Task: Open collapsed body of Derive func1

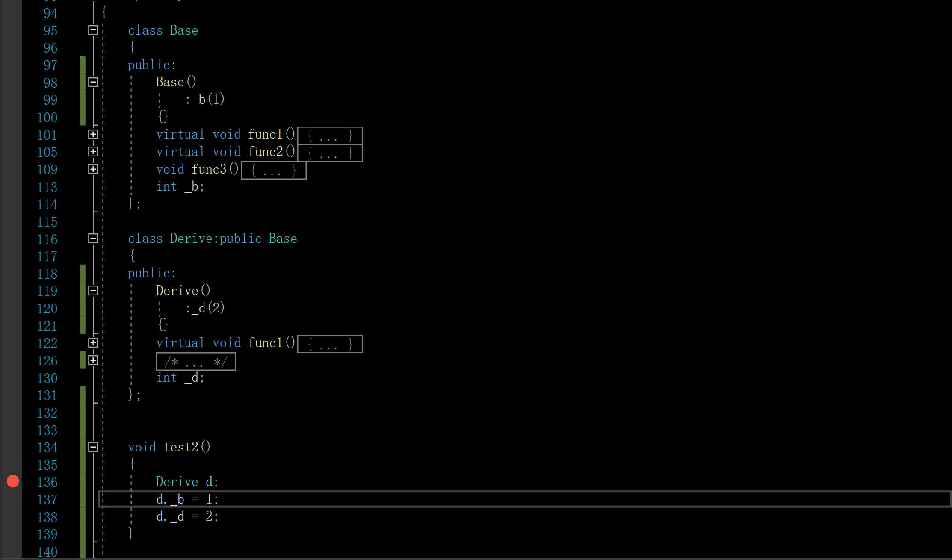Action: tap(330, 344)
